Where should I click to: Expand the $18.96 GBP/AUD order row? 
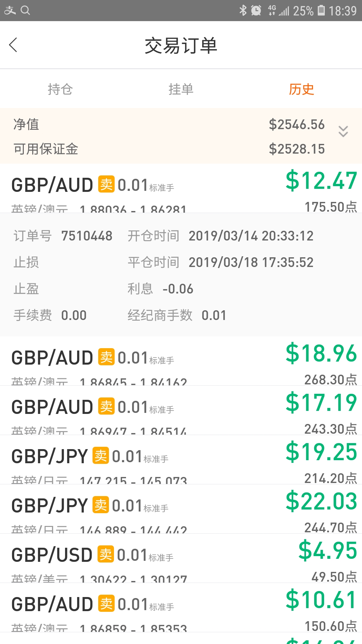pos(181,361)
